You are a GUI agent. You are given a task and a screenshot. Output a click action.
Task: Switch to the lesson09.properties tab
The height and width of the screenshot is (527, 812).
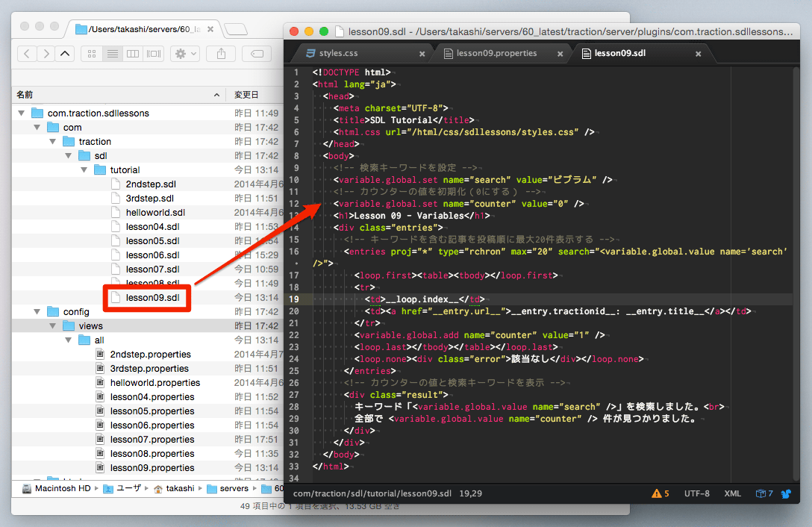point(496,54)
